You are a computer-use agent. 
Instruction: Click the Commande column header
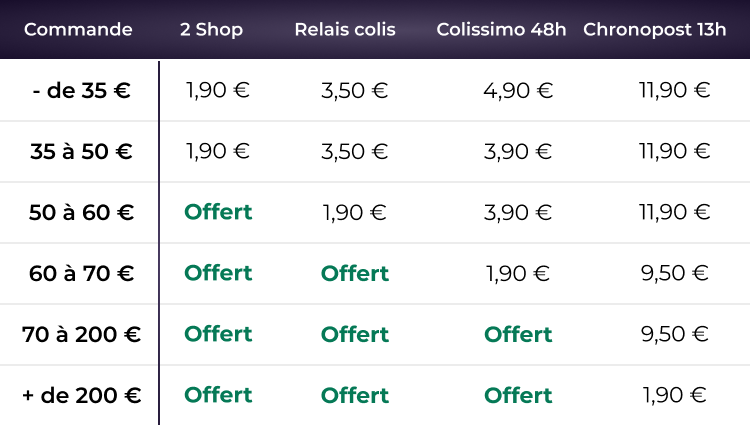pyautogui.click(x=78, y=29)
